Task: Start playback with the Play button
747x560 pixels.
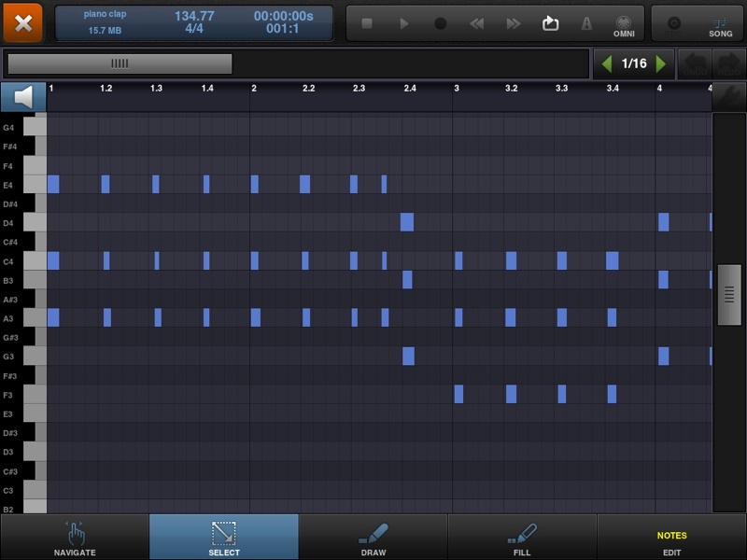Action: [x=404, y=23]
